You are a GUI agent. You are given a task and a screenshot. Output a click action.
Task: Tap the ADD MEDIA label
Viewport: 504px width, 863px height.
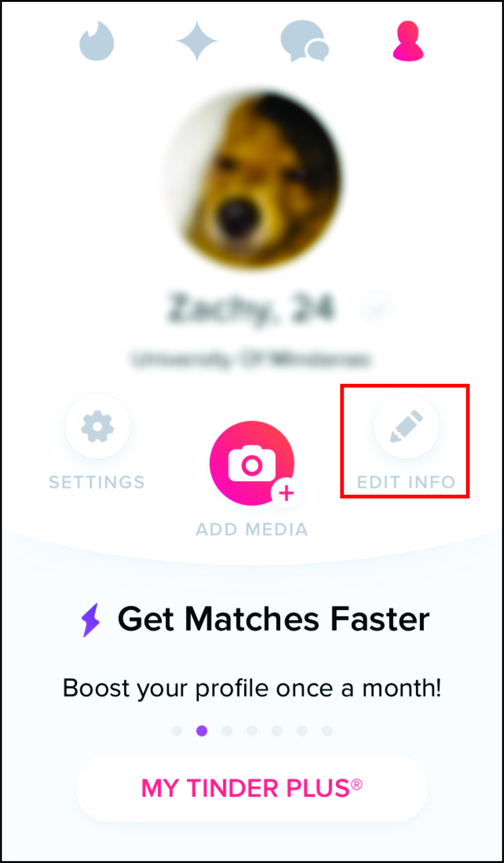(x=251, y=529)
